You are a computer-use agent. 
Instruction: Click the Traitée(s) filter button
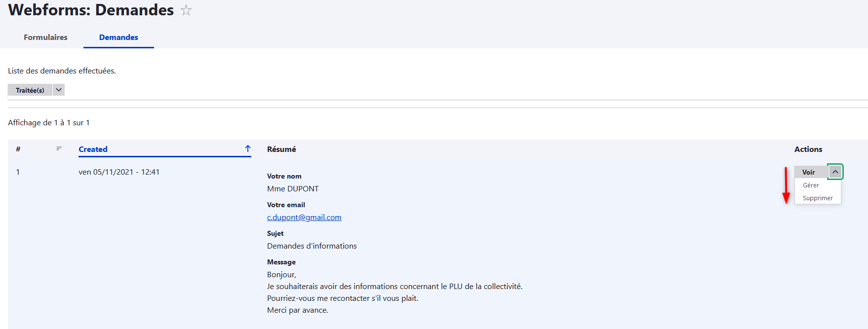(30, 90)
